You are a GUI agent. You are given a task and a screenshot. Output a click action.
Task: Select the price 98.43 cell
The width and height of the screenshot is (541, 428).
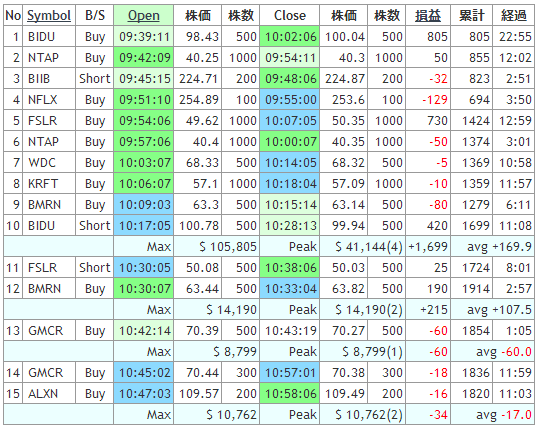pos(198,37)
